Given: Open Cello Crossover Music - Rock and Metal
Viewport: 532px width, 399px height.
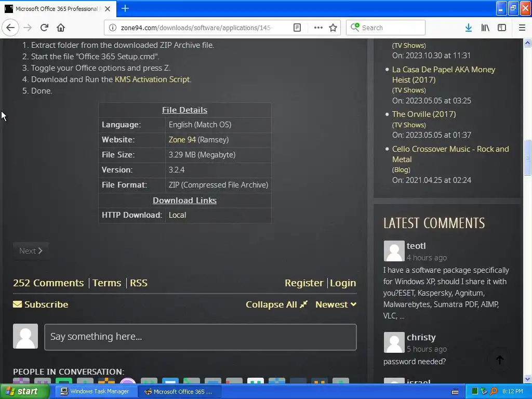Looking at the screenshot, I should point(450,154).
